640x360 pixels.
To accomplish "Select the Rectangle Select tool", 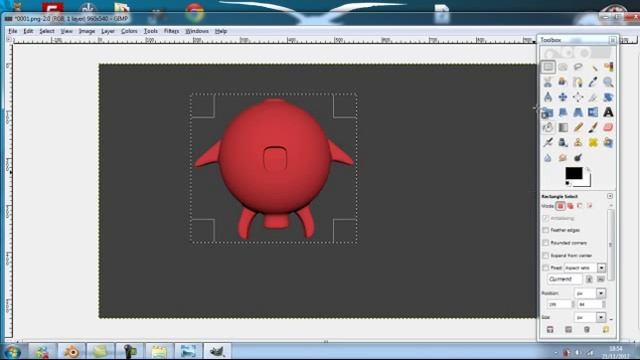I will 548,67.
